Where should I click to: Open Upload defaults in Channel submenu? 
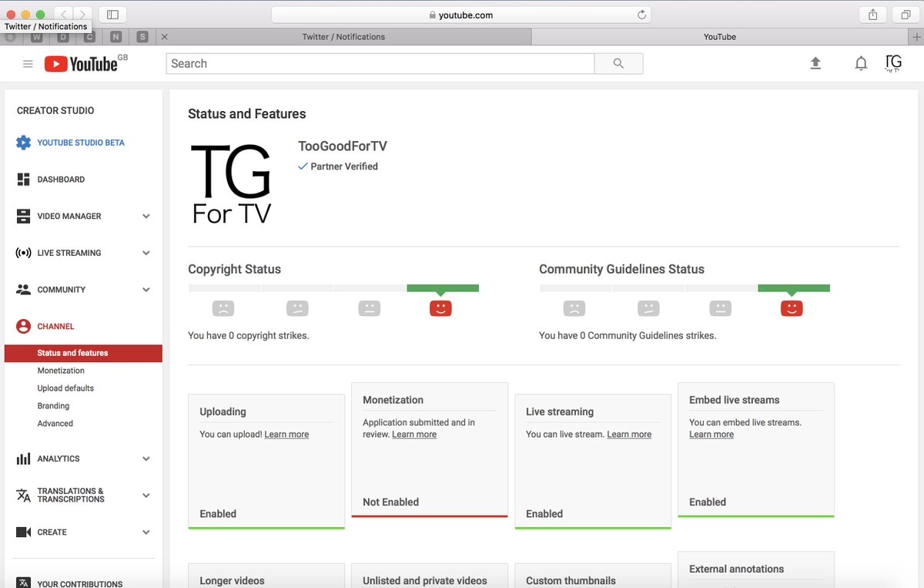click(x=65, y=388)
